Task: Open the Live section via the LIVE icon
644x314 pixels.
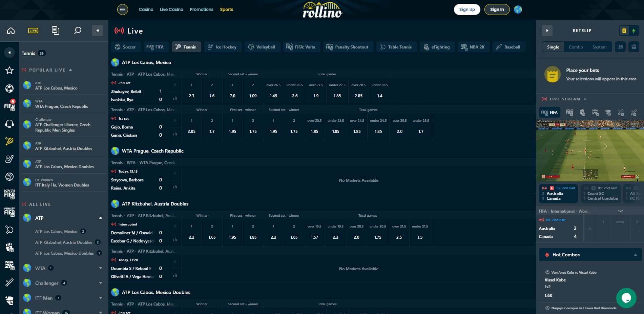Action: click(x=33, y=31)
